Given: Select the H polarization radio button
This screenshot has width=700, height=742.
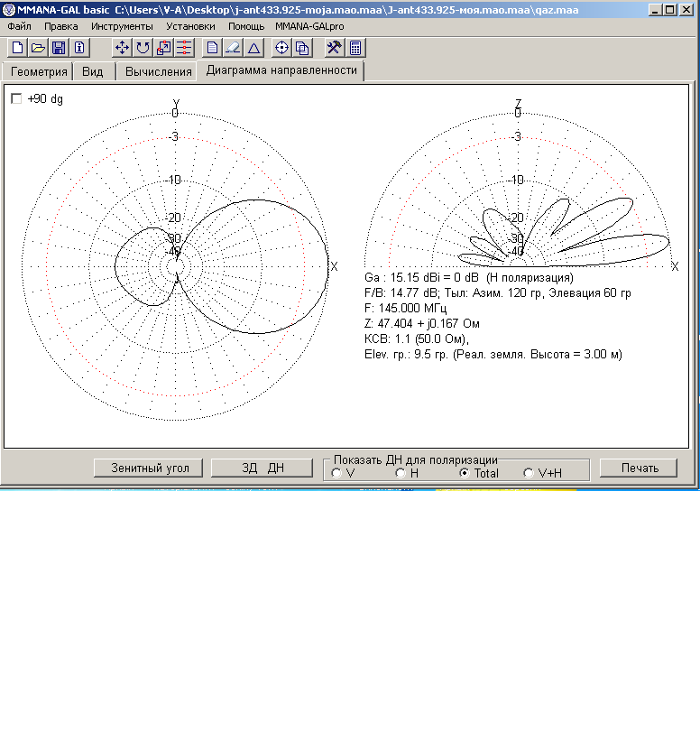Looking at the screenshot, I should (x=401, y=473).
